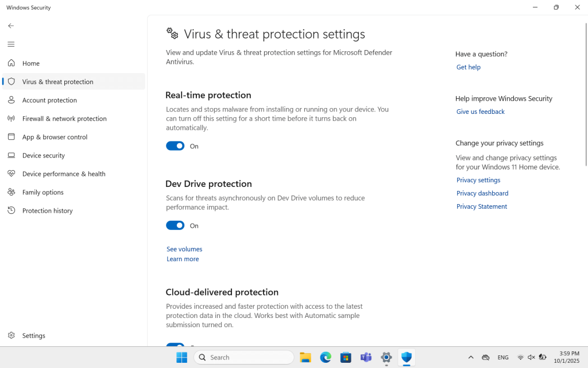Open the See volumes link
The width and height of the screenshot is (588, 368).
[184, 249]
